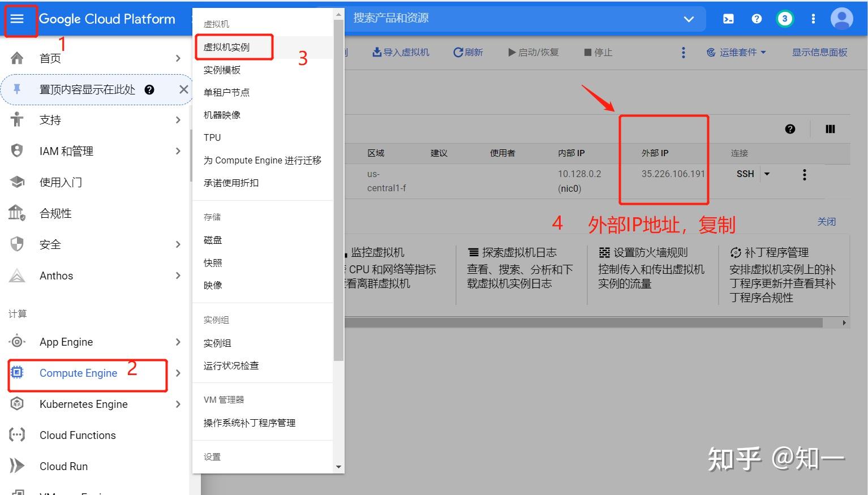Click the 关闭 link
Viewport: 868px width, 495px height.
click(x=826, y=222)
